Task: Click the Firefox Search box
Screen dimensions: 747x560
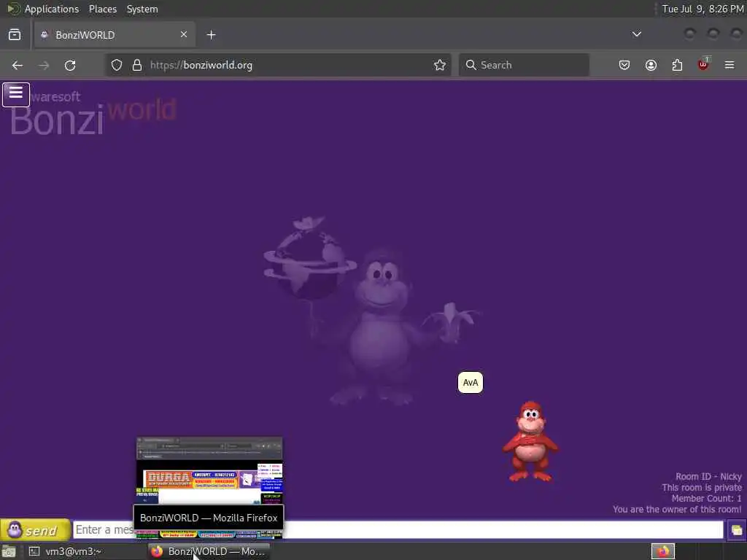Action: 524,65
